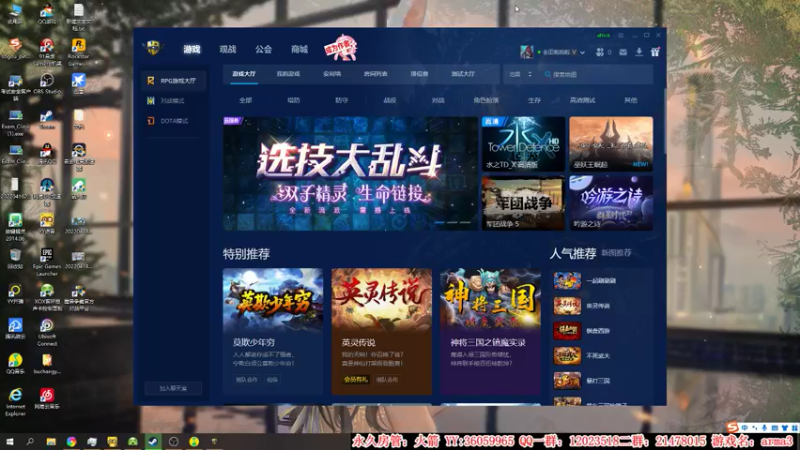
Task: Open the title bar menu icon
Action: pyautogui.click(x=621, y=35)
